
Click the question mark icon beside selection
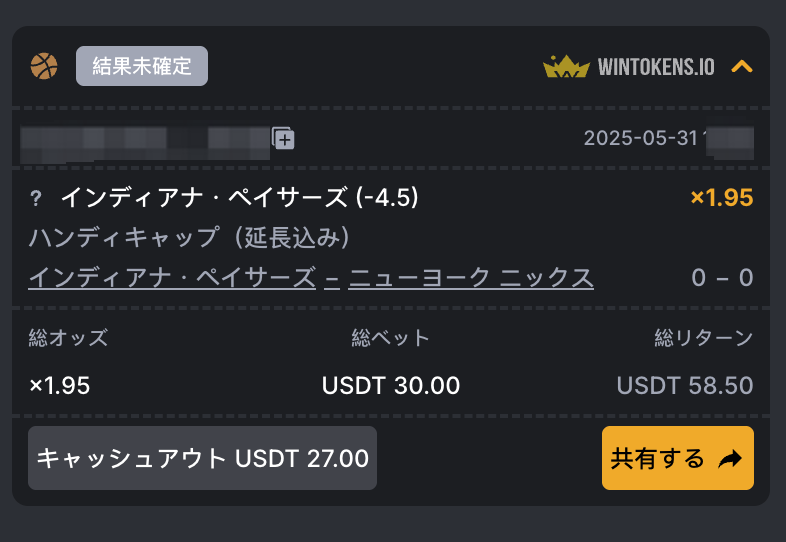pyautogui.click(x=36, y=199)
